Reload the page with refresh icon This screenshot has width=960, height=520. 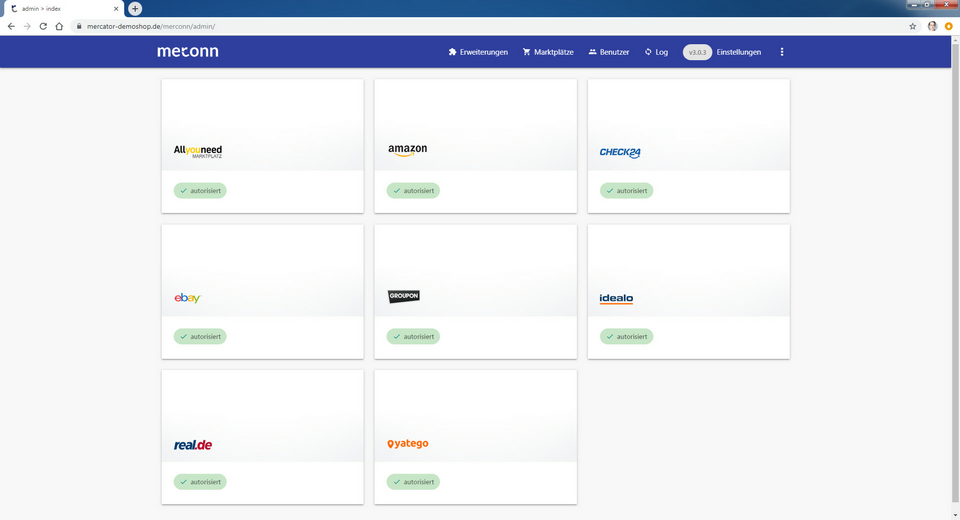(43, 26)
